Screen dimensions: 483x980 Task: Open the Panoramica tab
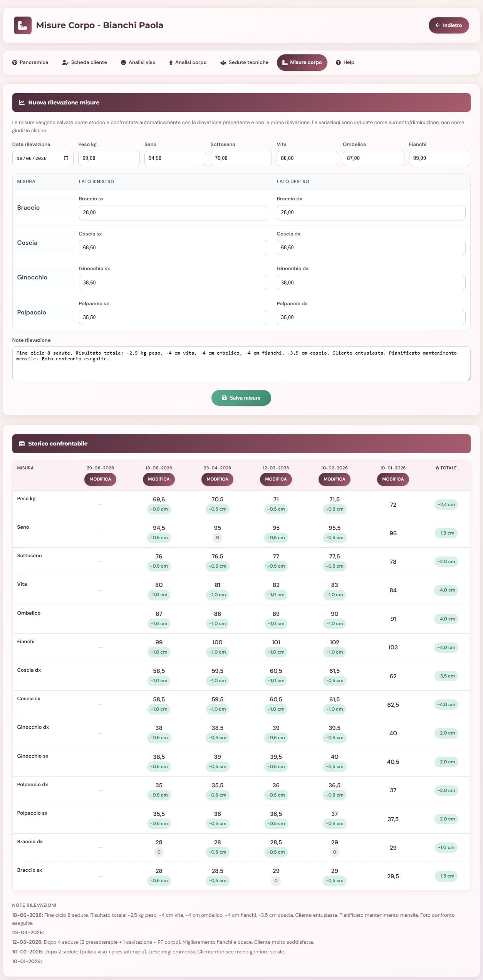point(30,62)
